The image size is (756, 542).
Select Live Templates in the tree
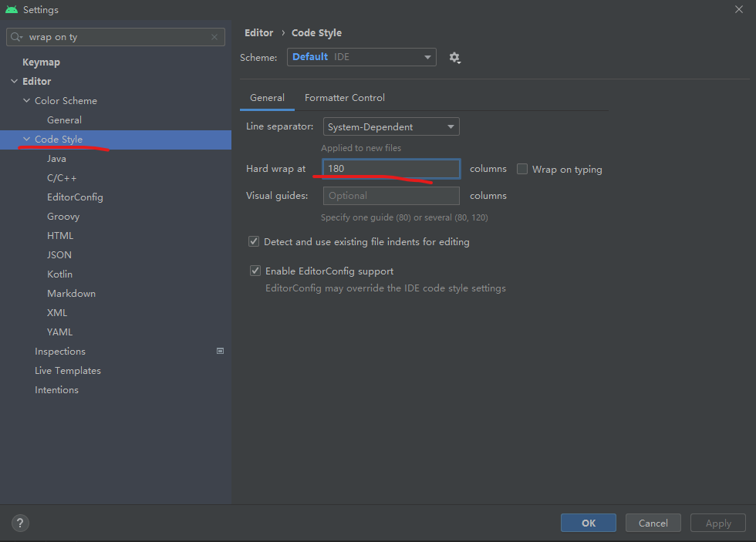68,371
